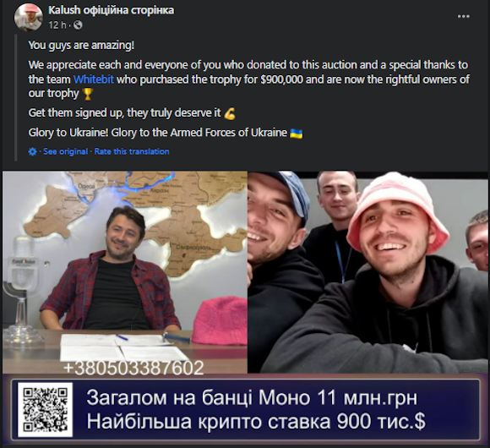Image resolution: width=490 pixels, height=448 pixels.
Task: Open the post's video screenshot image
Action: [245, 307]
